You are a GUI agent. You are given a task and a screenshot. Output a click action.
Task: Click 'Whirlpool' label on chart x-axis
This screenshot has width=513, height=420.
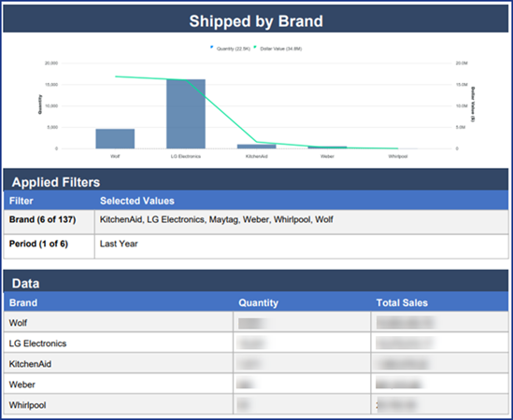398,156
